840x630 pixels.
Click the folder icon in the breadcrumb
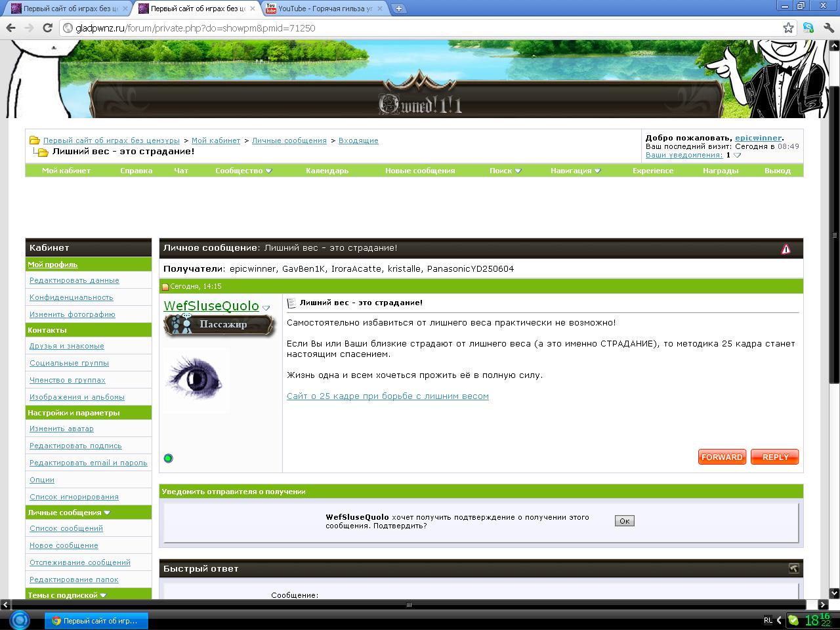pos(35,140)
